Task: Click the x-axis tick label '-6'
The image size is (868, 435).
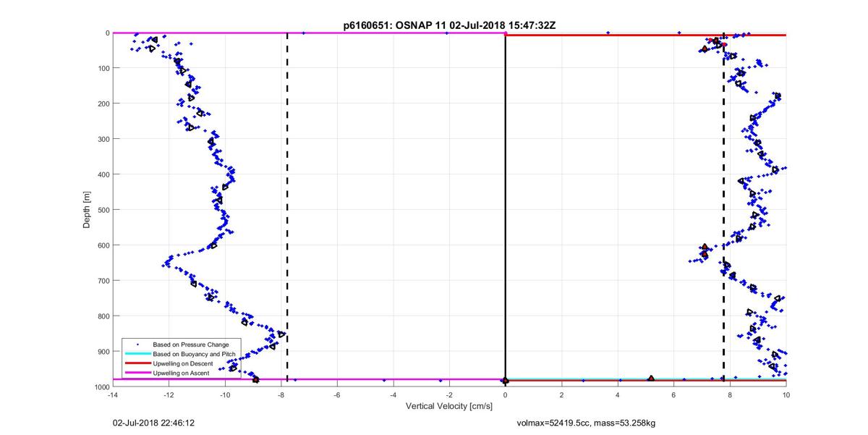Action: 337,395
